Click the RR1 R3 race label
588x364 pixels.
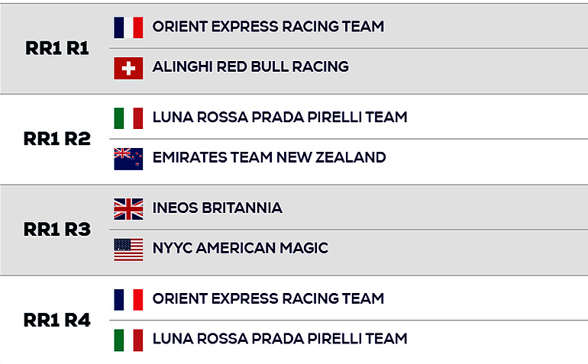tap(57, 229)
